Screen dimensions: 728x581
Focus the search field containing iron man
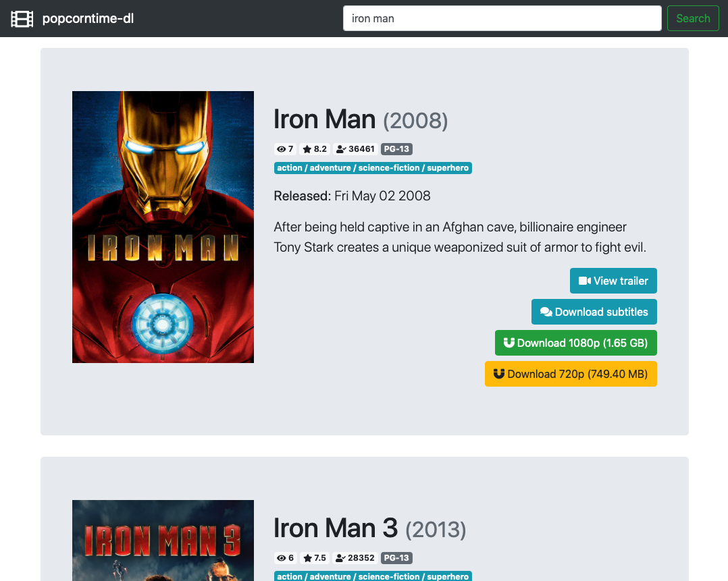502,19
